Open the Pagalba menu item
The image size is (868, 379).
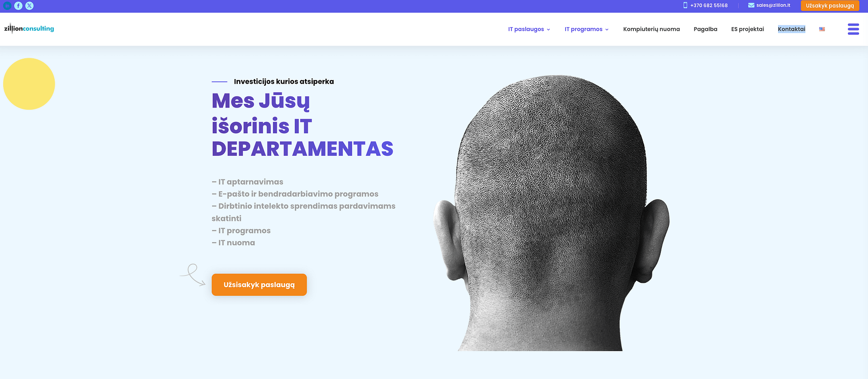point(705,29)
